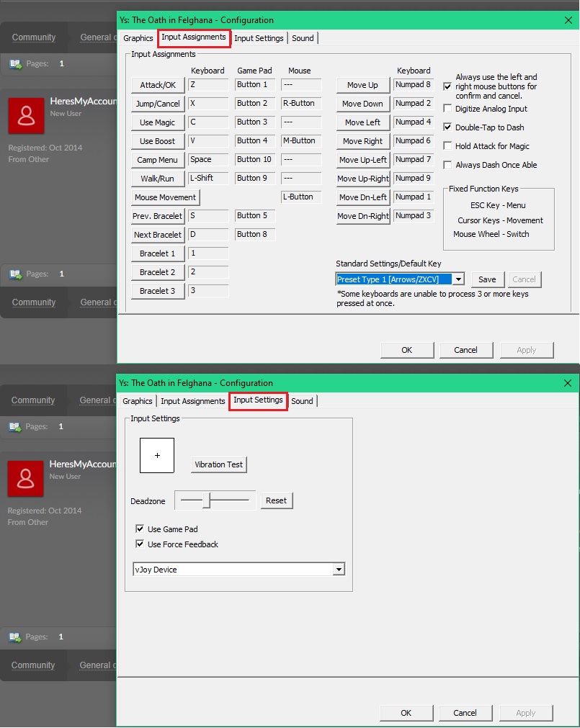Click the Jump/Cancel assignment button
This screenshot has height=728, width=580.
(x=158, y=104)
